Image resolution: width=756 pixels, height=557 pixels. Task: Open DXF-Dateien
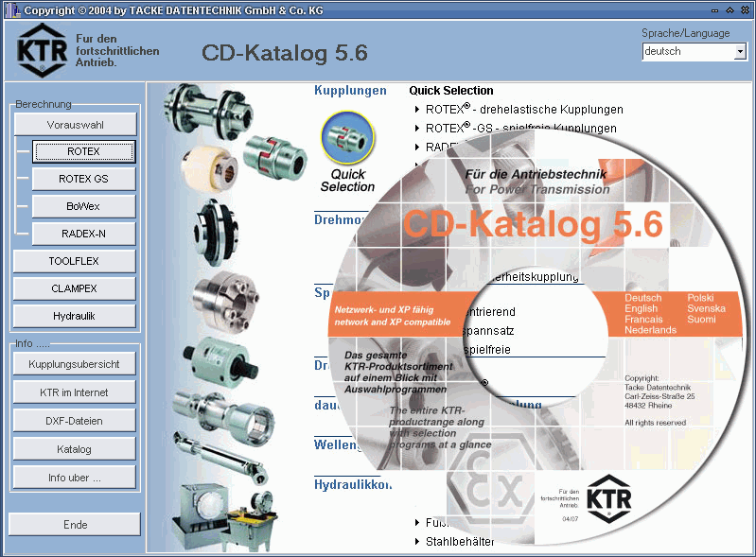tap(74, 421)
